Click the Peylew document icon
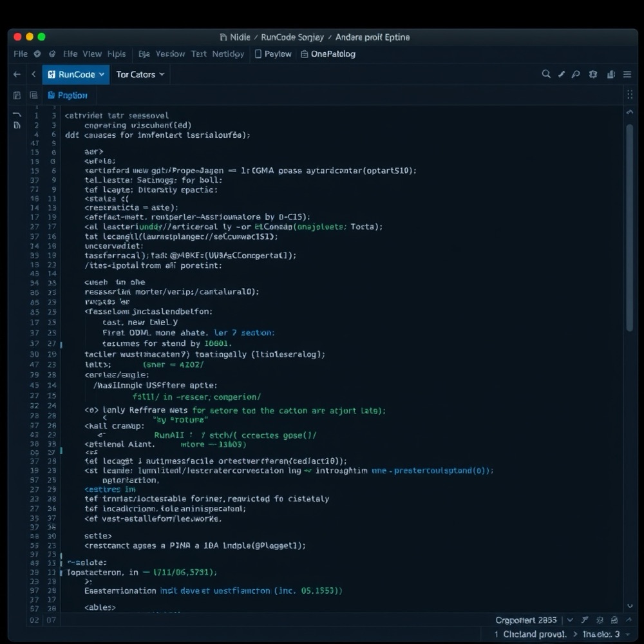 258,54
